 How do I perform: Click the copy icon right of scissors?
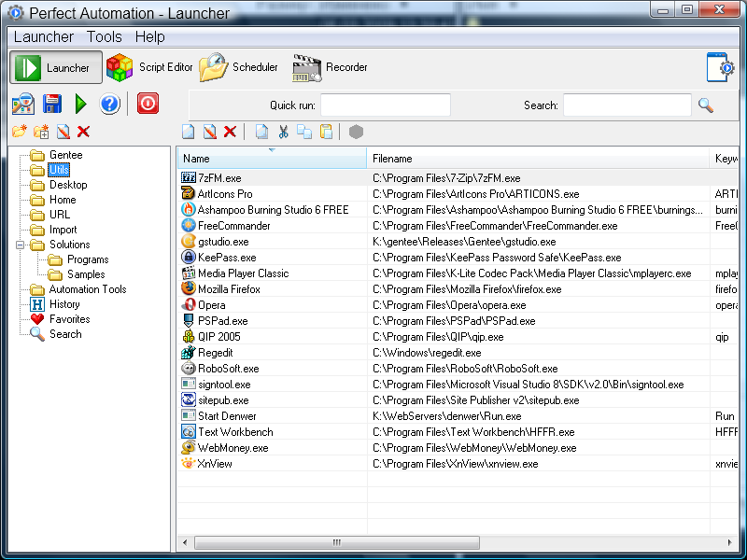[x=304, y=132]
